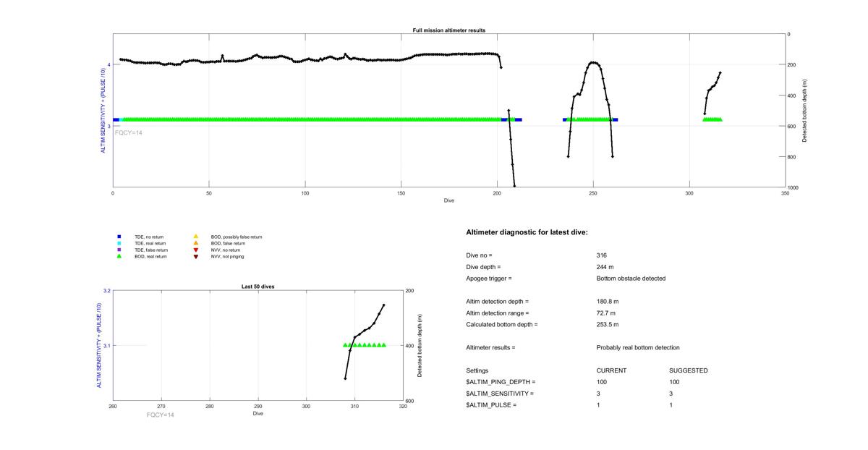Select the 'BOD, real return' legend label

click(151, 256)
